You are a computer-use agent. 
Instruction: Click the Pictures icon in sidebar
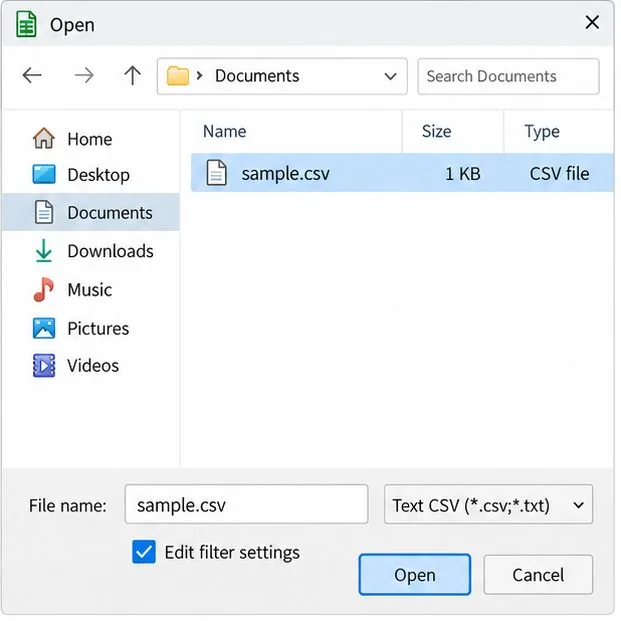tap(44, 328)
